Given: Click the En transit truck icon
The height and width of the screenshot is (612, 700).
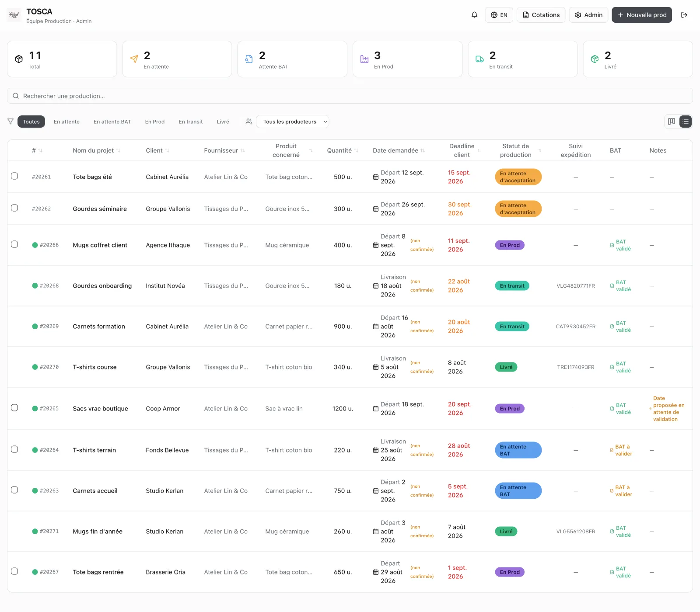Looking at the screenshot, I should [479, 59].
